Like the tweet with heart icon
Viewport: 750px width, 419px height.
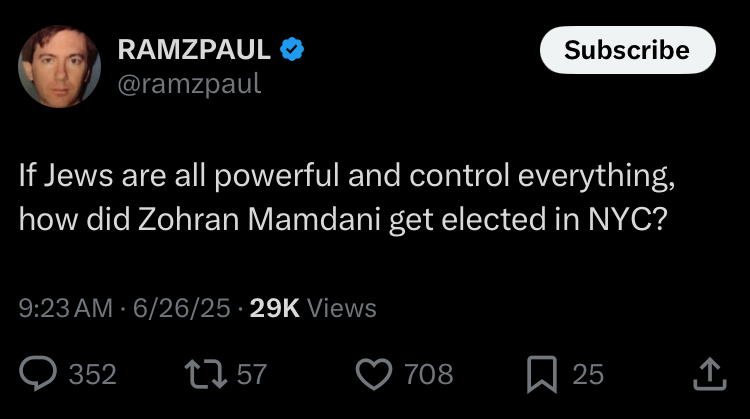tap(374, 374)
